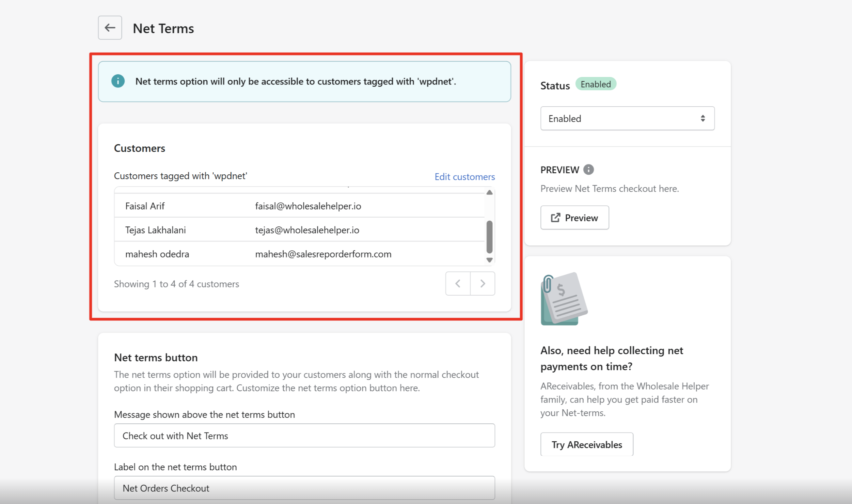This screenshot has width=852, height=504.
Task: Open the Status dropdown set to Enabled
Action: (627, 119)
